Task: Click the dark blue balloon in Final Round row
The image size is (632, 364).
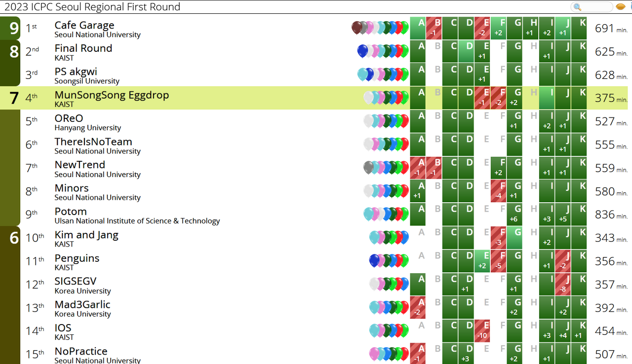Action: (x=362, y=51)
